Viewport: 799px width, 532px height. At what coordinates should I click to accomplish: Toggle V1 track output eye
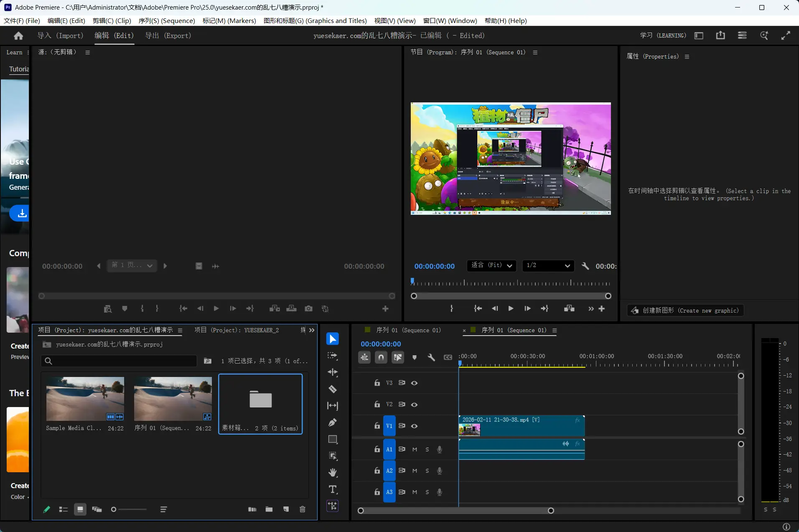point(414,426)
